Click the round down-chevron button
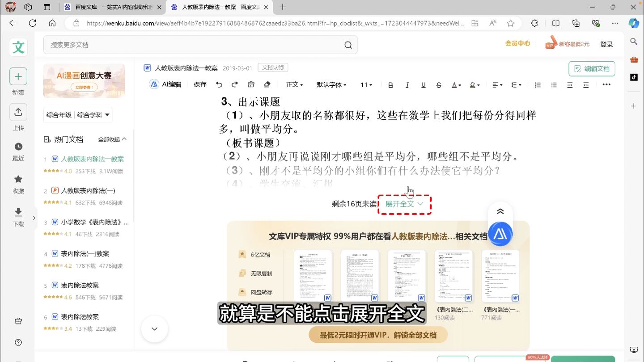The image size is (644, 362). (154, 329)
